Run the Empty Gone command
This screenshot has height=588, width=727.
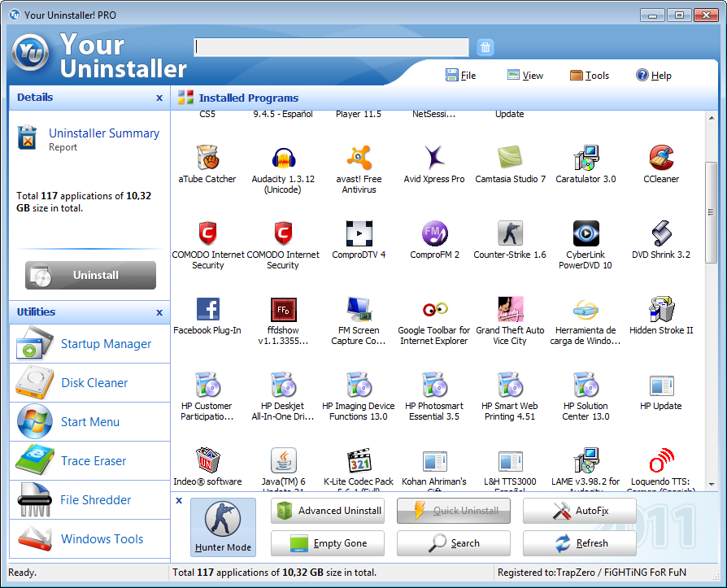(328, 543)
